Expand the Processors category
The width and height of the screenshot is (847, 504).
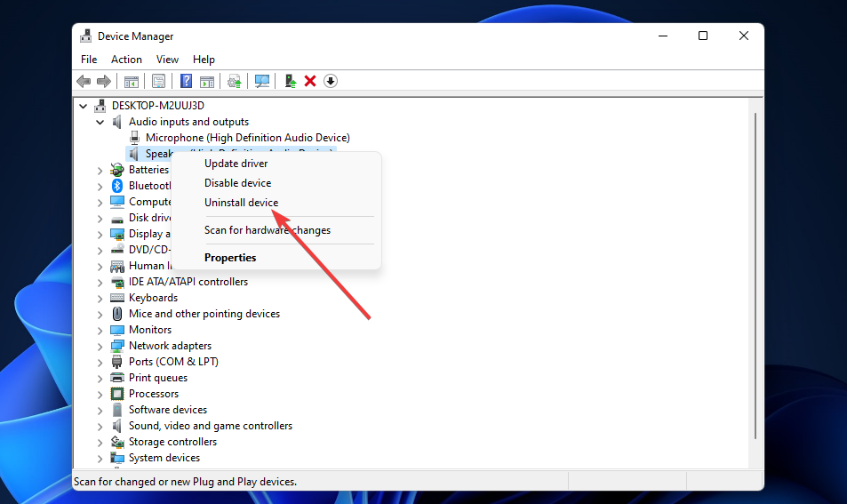point(100,394)
